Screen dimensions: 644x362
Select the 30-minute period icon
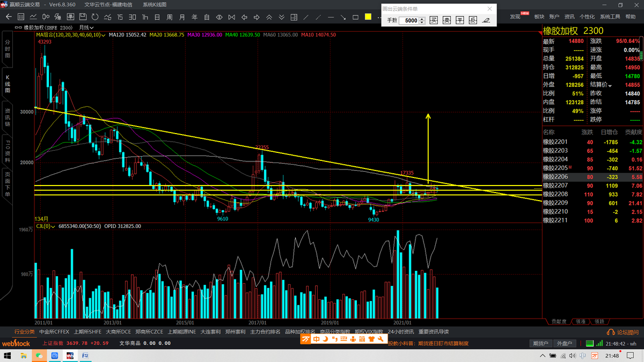(132, 17)
